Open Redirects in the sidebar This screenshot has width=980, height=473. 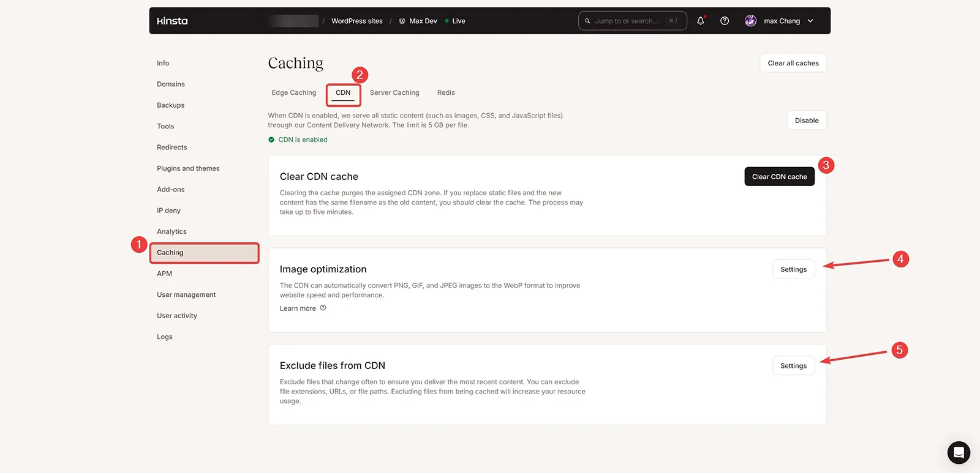pos(172,147)
